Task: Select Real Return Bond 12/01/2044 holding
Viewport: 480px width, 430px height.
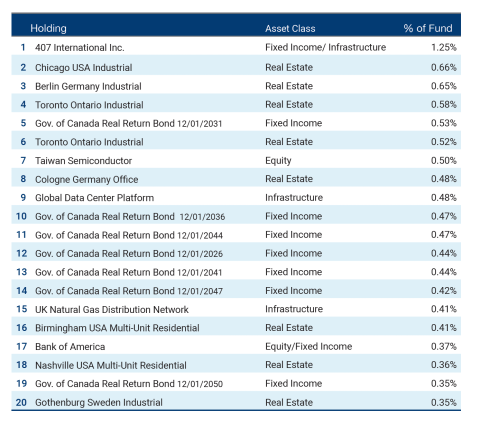Action: pos(129,235)
